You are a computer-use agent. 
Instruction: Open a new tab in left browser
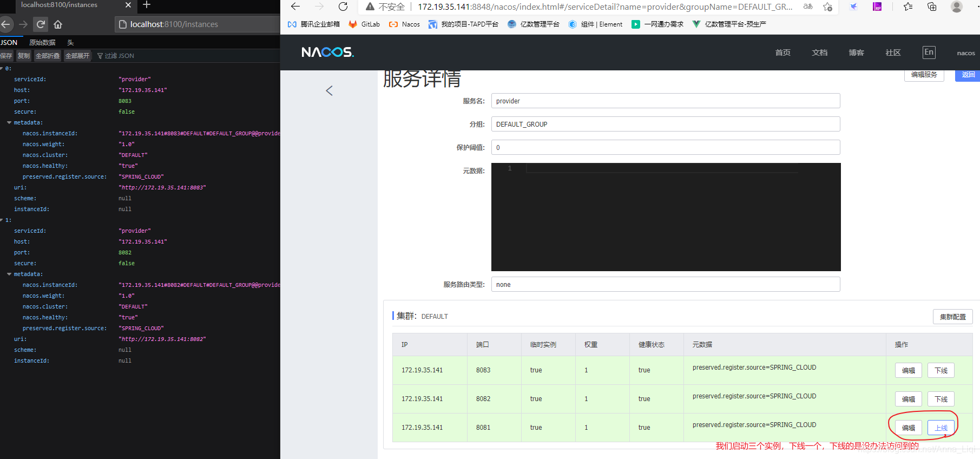147,5
